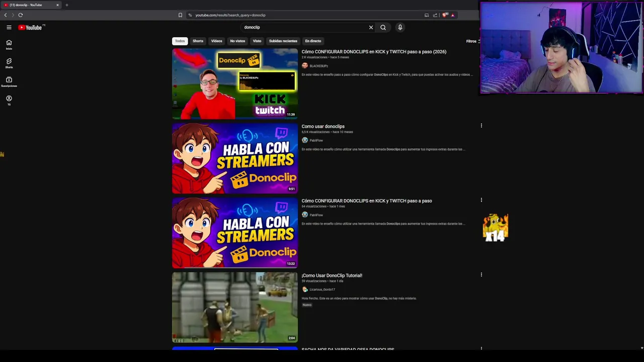Screen dimensions: 644x362
Task: Select the Todos filter chip
Action: click(180, 41)
